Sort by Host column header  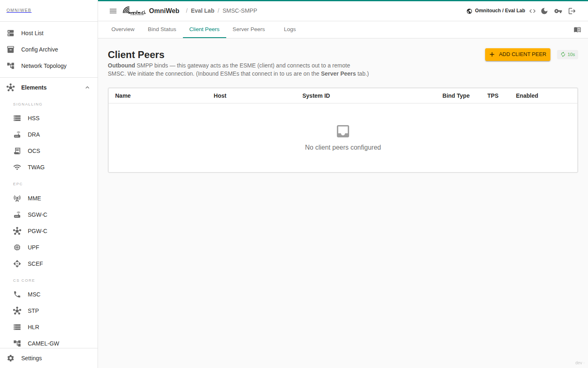point(220,96)
